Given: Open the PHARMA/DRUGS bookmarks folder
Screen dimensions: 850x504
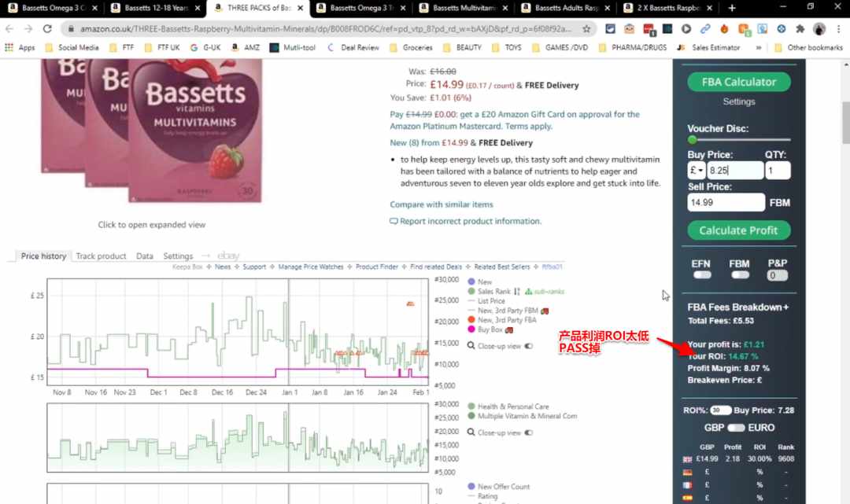Looking at the screenshot, I should pos(633,48).
